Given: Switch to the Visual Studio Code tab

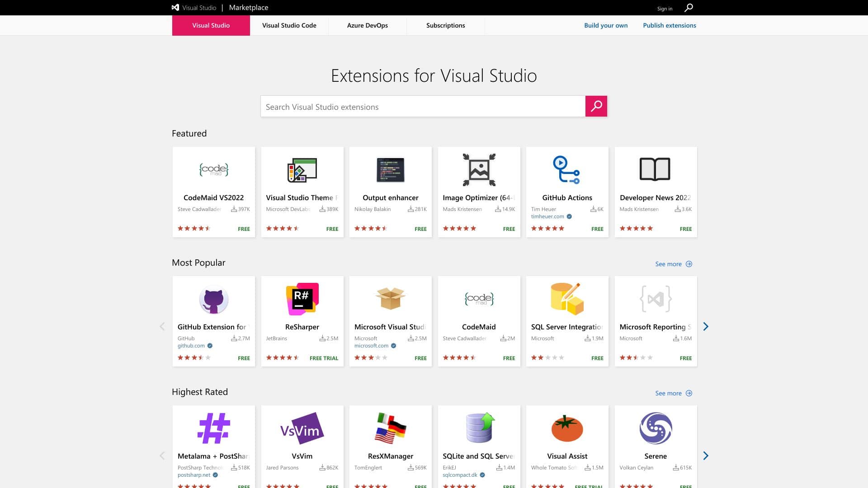Looking at the screenshot, I should [x=289, y=25].
